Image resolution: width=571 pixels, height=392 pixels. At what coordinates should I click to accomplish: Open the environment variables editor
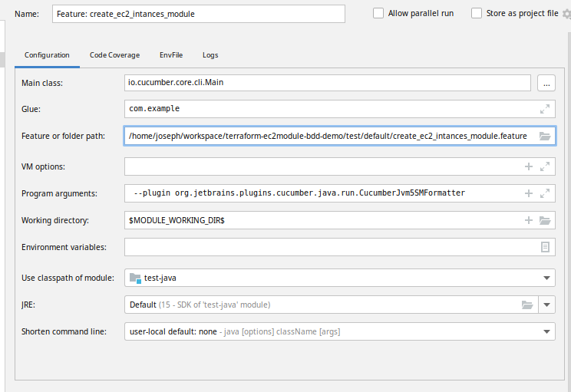pos(545,247)
